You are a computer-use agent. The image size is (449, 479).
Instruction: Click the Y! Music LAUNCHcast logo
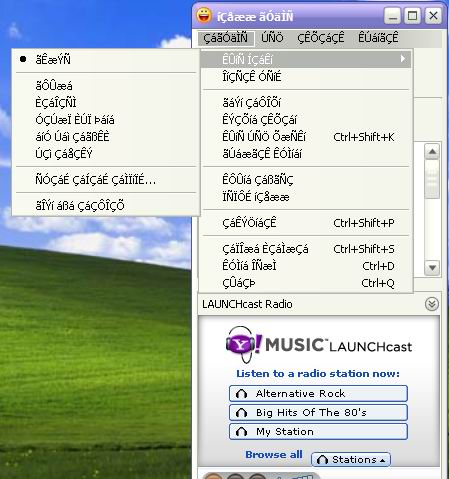click(319, 345)
